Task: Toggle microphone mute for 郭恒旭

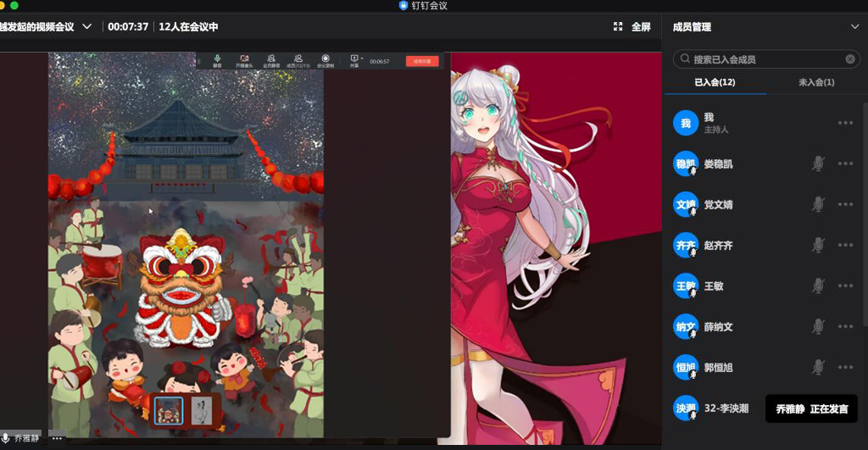Action: 818,367
